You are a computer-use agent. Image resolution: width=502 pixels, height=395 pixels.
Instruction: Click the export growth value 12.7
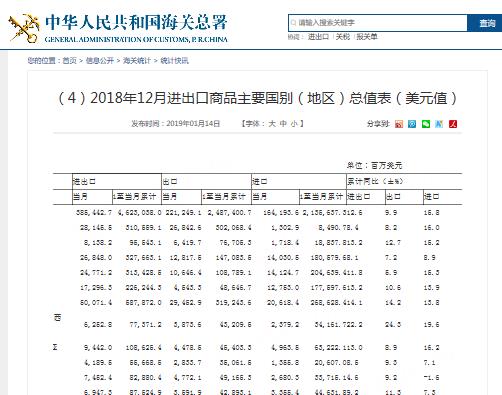coord(393,243)
